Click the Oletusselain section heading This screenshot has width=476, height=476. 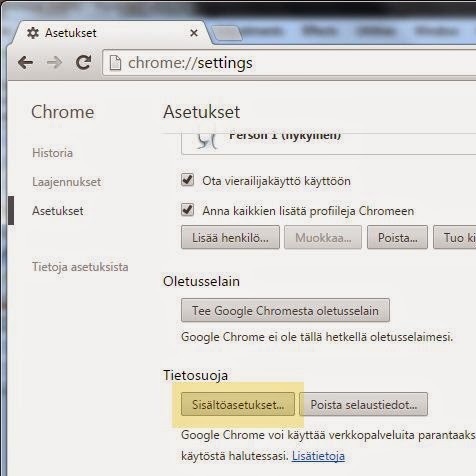[x=201, y=281]
